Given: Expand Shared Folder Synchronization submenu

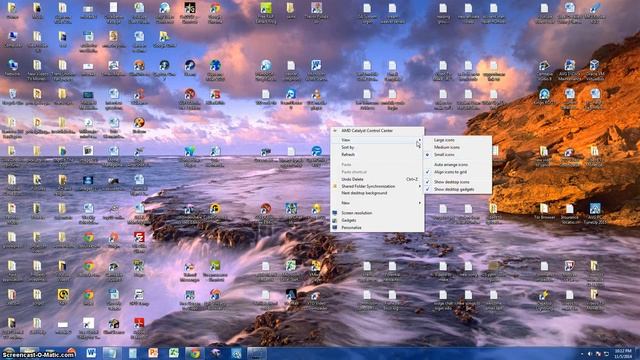Looking at the screenshot, I should 377,186.
